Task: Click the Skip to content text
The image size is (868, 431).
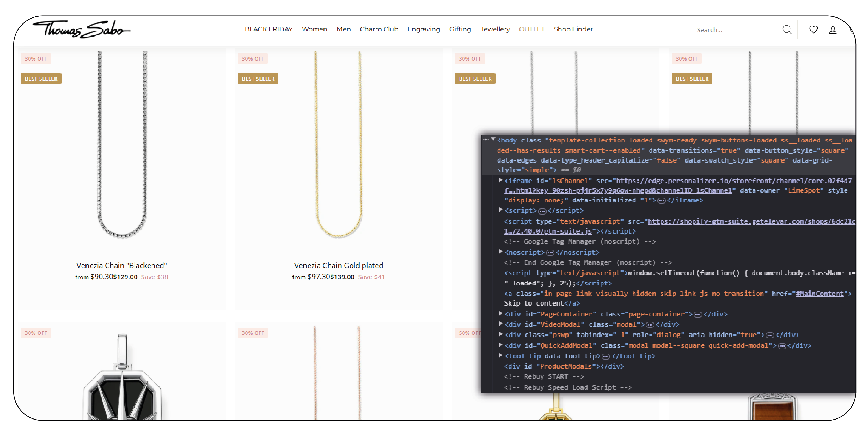Action: point(534,303)
